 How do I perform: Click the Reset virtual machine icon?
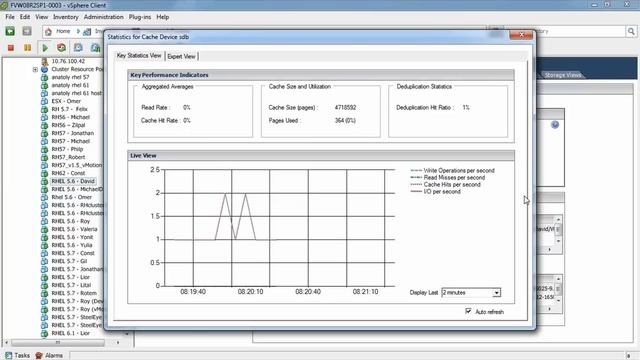point(61,48)
